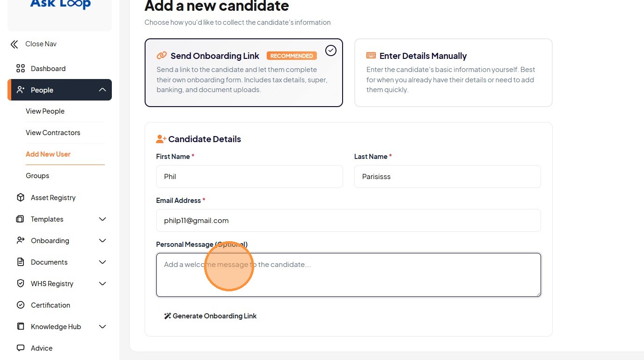Open the Groups menu item
This screenshot has width=644, height=360.
click(x=37, y=176)
